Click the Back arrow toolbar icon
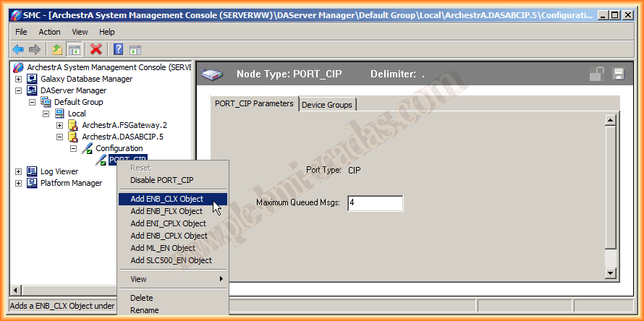 coord(18,49)
